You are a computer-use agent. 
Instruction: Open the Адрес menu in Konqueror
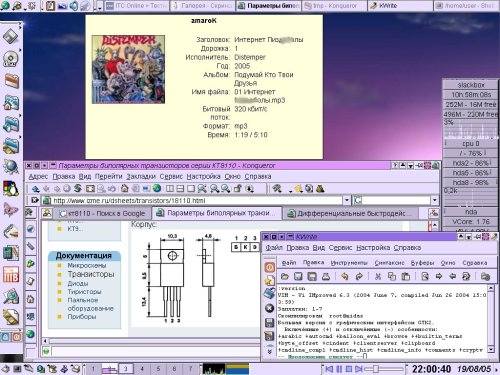(38, 176)
